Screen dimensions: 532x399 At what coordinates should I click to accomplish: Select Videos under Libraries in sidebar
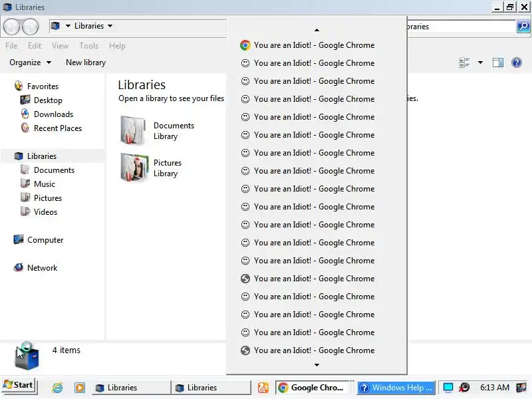pos(39,211)
